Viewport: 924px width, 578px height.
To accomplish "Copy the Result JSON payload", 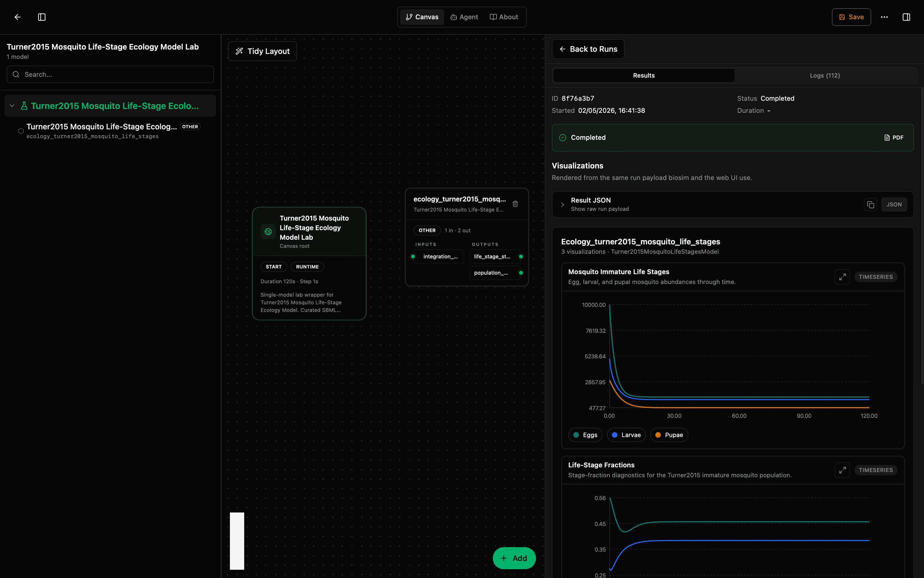I will (871, 205).
